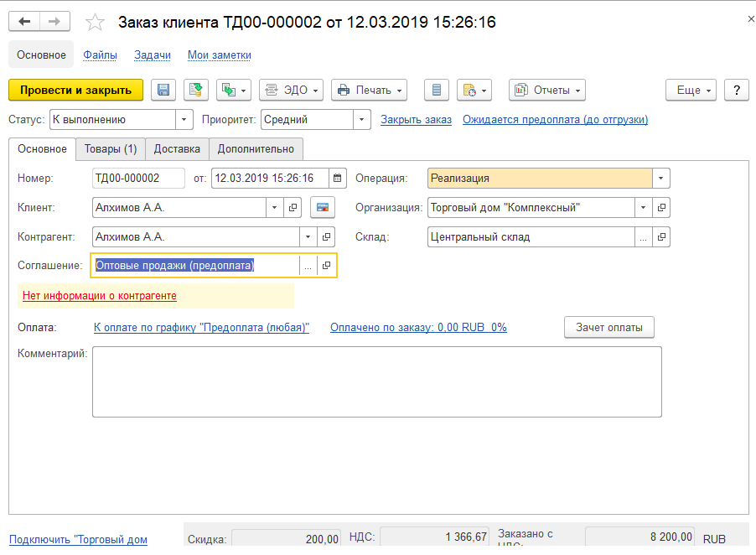Add order to favorites with star icon
Screen dimensions: 756x555
[x=96, y=23]
